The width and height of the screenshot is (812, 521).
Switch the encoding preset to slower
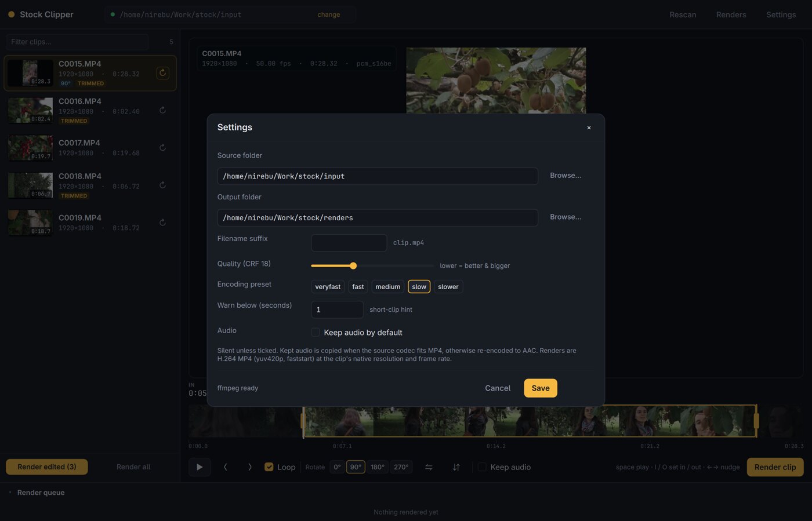point(448,287)
